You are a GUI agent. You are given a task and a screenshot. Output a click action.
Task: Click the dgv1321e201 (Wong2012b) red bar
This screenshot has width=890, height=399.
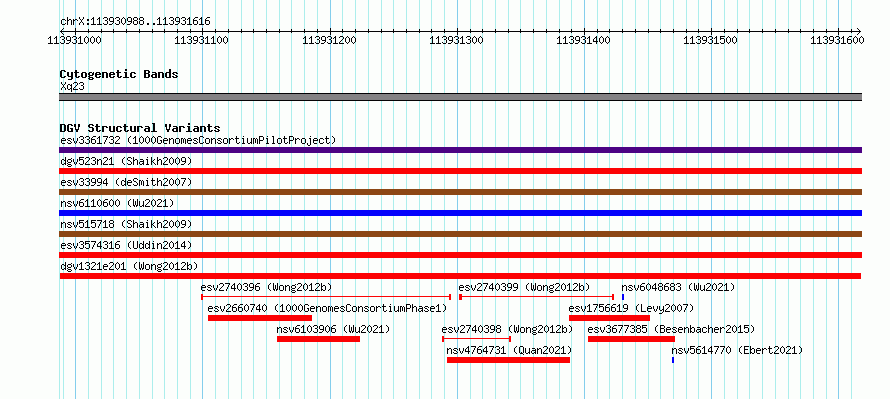point(460,276)
